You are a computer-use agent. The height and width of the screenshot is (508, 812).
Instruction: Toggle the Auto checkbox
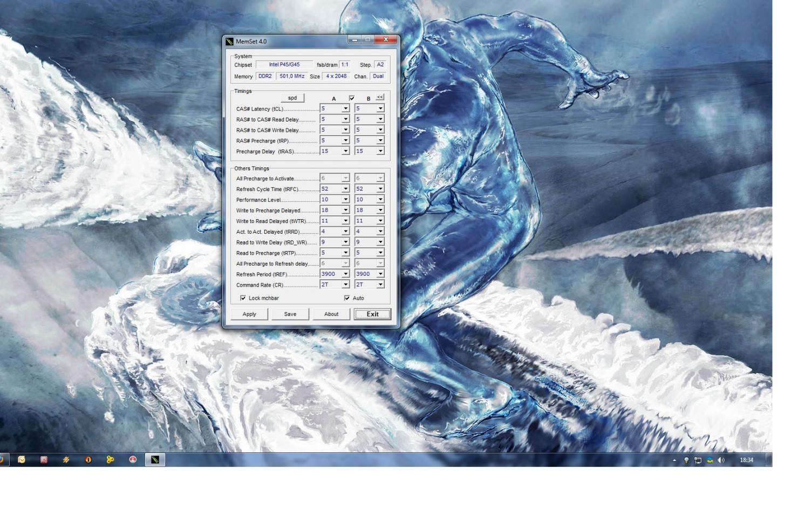point(347,298)
